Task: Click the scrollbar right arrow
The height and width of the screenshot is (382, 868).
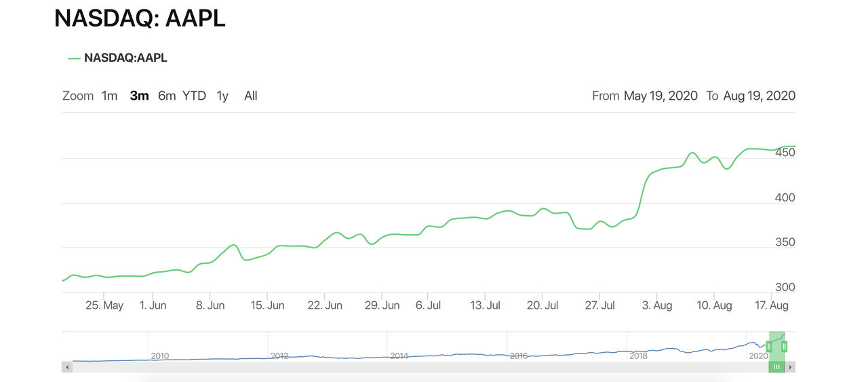Action: pyautogui.click(x=790, y=367)
